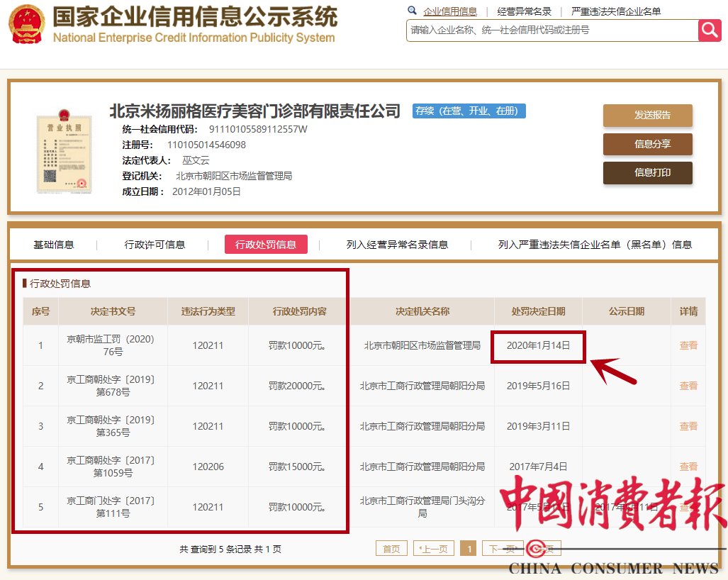728x580 pixels.
Task: Click the 上一页 previous page button
Action: 434,548
